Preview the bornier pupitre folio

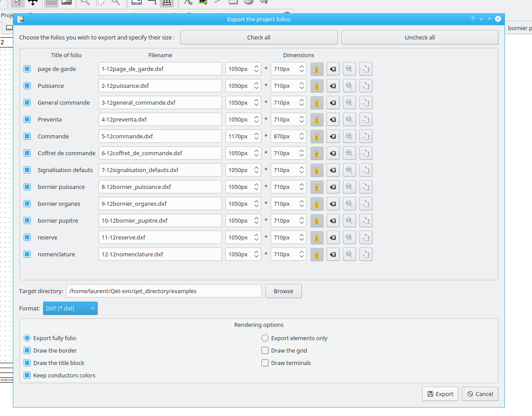[349, 220]
